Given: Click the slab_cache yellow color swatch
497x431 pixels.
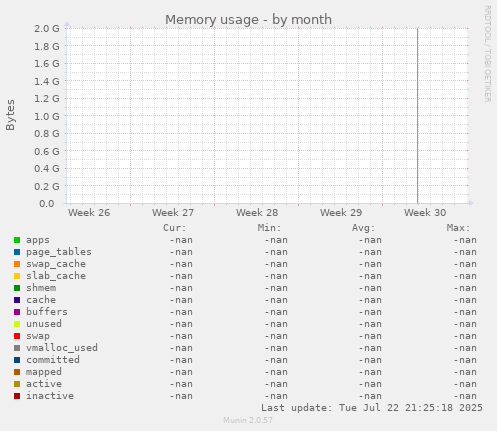Looking at the screenshot, I should (17, 276).
